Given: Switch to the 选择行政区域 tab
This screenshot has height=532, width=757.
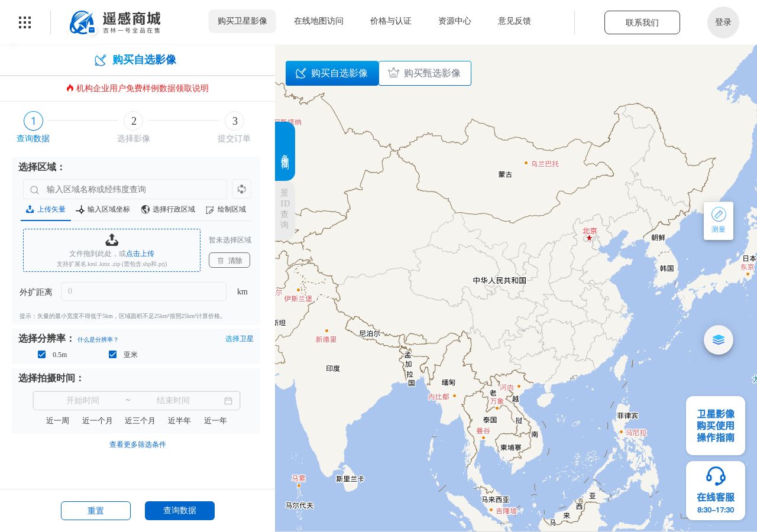Looking at the screenshot, I should click(168, 209).
